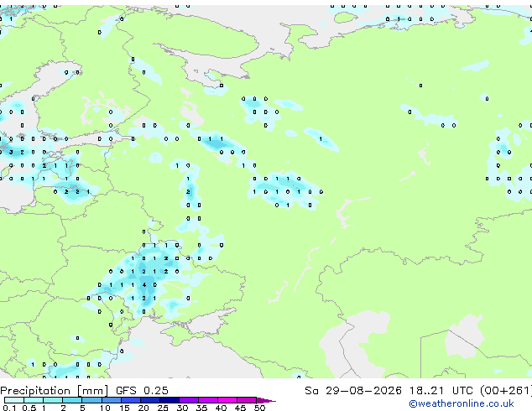Pick the 2–5 mm legend swatch
The image size is (532, 411).
coord(72,400)
